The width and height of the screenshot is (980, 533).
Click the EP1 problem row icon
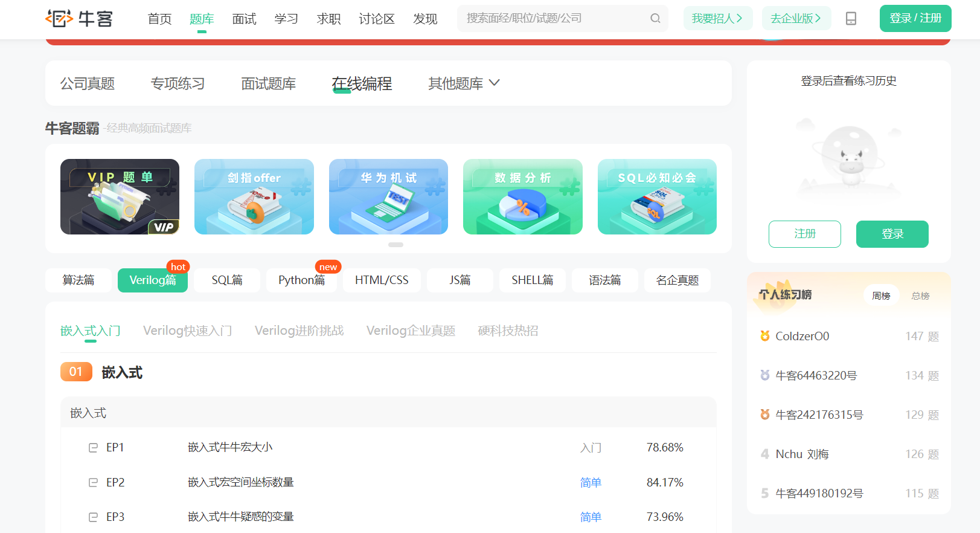[x=93, y=448]
